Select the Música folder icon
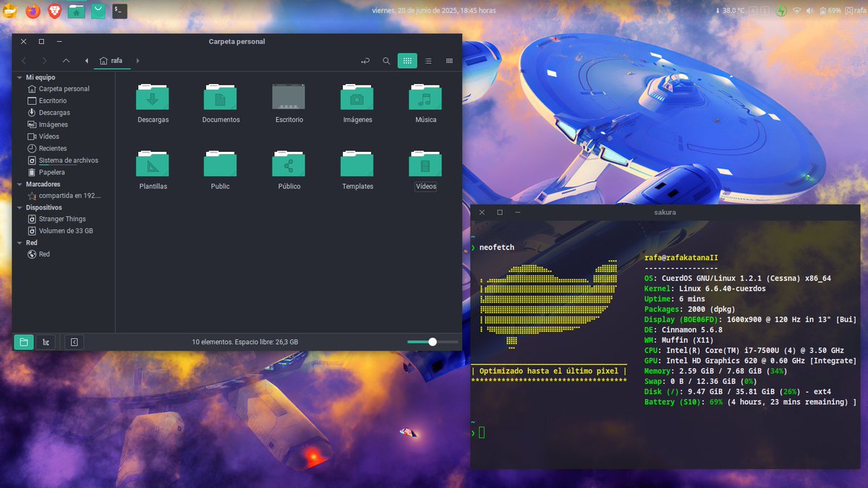Image resolution: width=868 pixels, height=488 pixels. pos(425,97)
